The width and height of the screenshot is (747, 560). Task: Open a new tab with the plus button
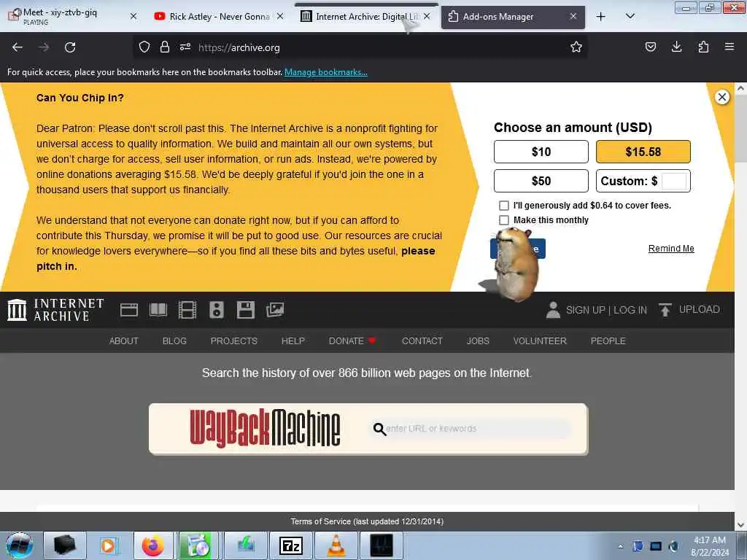(x=601, y=17)
